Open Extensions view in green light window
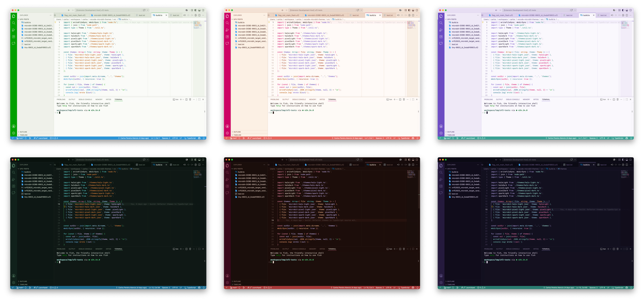 point(14,37)
